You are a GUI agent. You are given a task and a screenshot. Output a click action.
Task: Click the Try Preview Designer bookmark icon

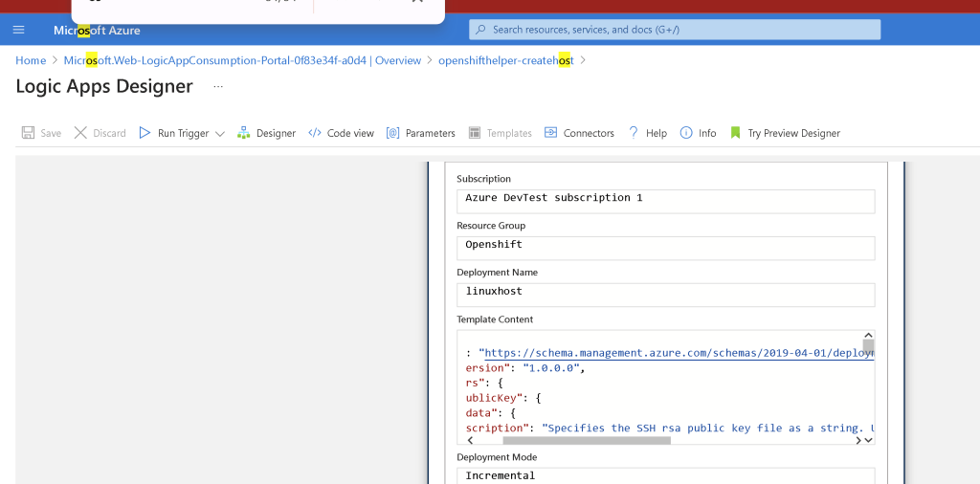pos(736,132)
